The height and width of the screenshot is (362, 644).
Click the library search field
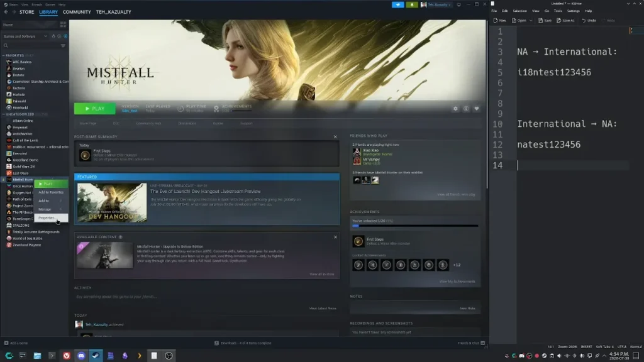coord(31,45)
